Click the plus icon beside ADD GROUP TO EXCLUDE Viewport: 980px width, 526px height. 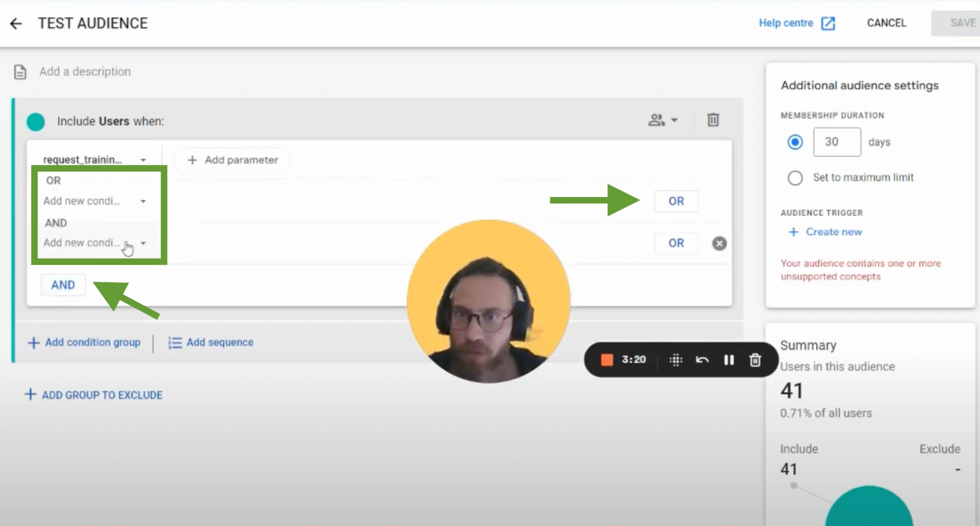30,395
